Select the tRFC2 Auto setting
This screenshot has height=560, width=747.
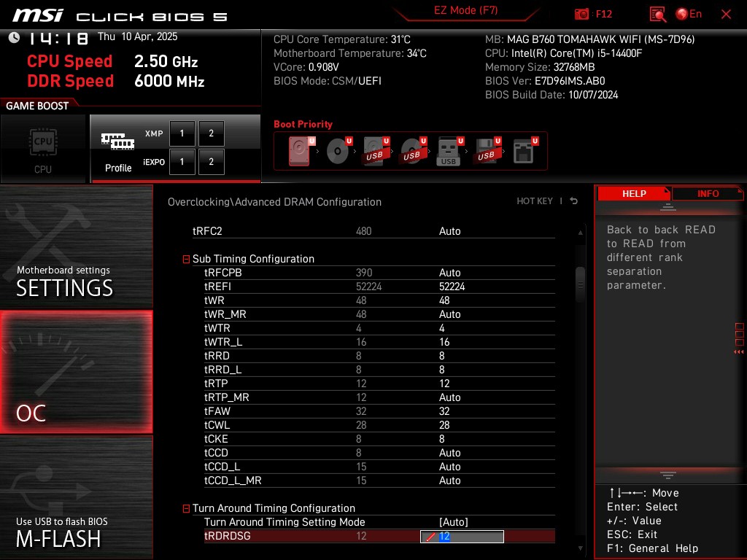(x=449, y=231)
